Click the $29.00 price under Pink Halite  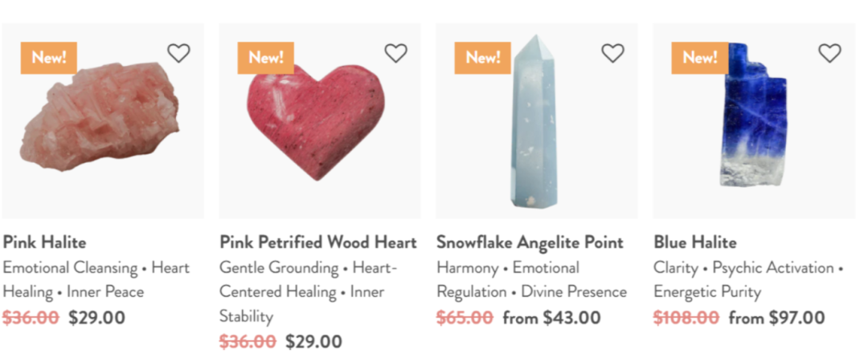point(96,317)
